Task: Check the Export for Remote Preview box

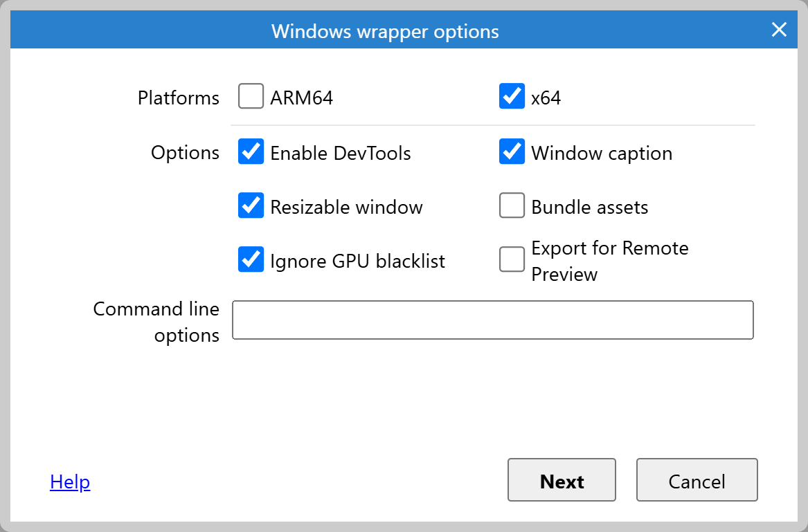Action: pos(512,260)
